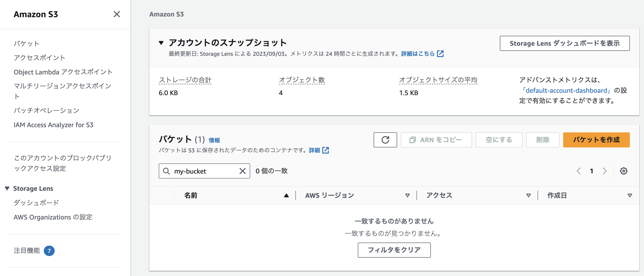Click the 注目機能 count badge 7
The height and width of the screenshot is (276, 644).
pyautogui.click(x=49, y=251)
